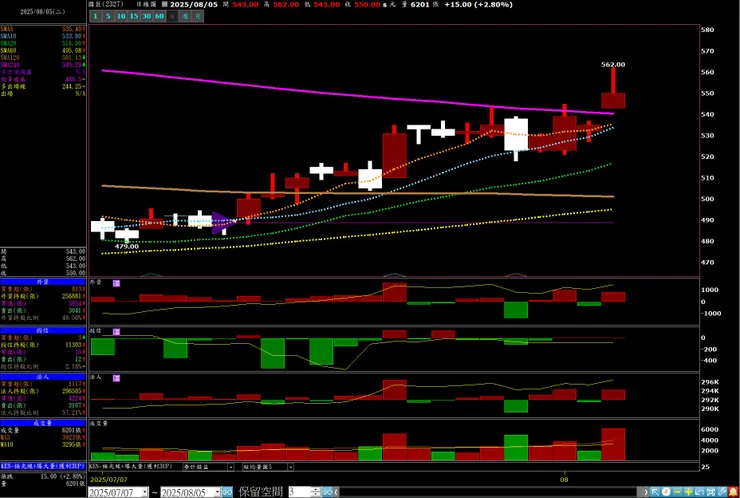Click the purple icon in 法人 panel

pyautogui.click(x=117, y=378)
